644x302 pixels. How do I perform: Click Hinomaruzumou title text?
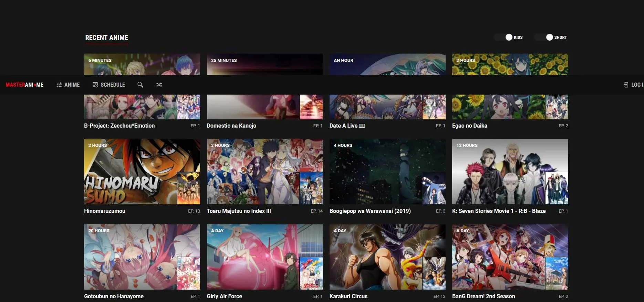(x=105, y=211)
